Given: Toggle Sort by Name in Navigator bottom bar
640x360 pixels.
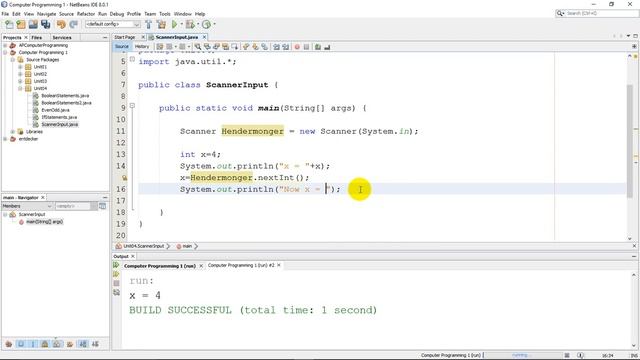Looking at the screenshot, I should click(x=83, y=344).
